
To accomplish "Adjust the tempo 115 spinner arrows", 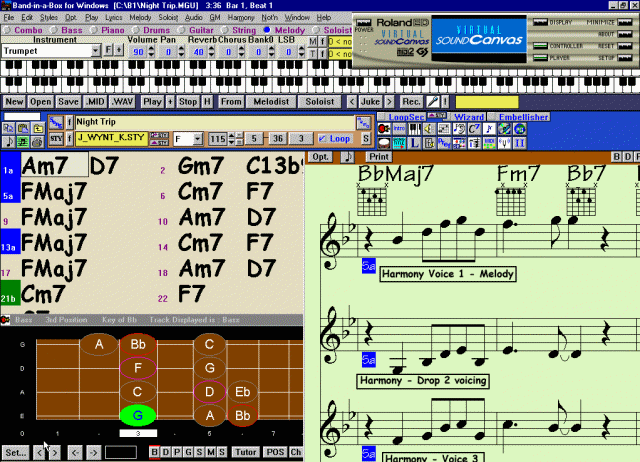I will click(x=231, y=139).
